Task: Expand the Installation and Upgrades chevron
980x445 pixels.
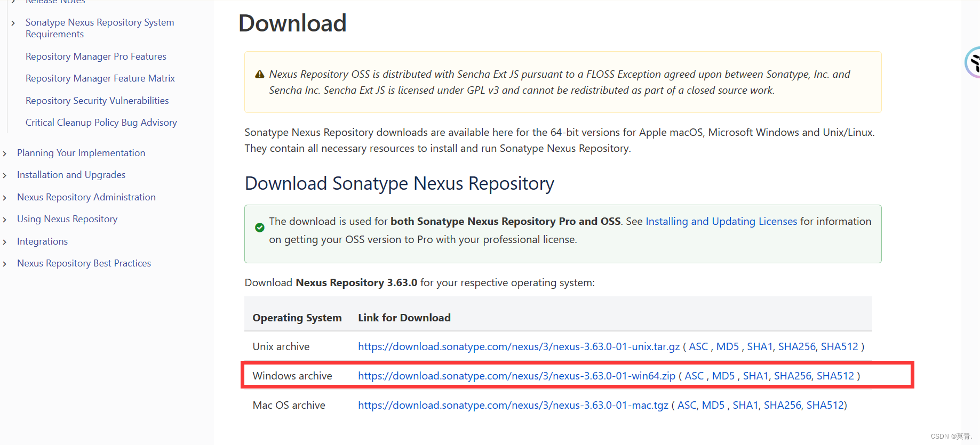Action: point(5,175)
